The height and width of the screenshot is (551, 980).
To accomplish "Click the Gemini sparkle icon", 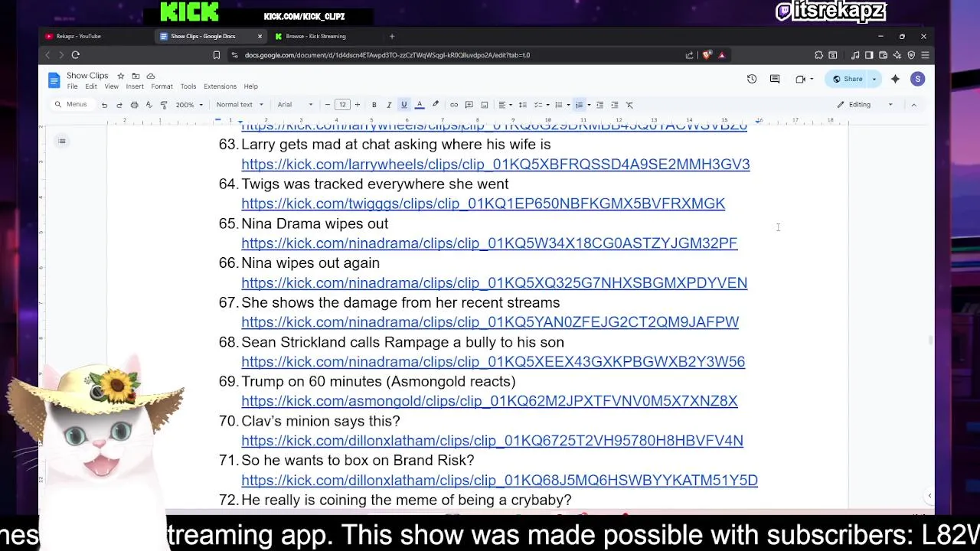I will coord(895,79).
